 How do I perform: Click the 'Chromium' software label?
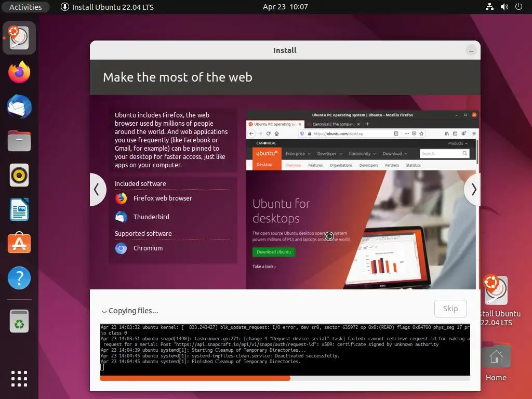coord(148,248)
